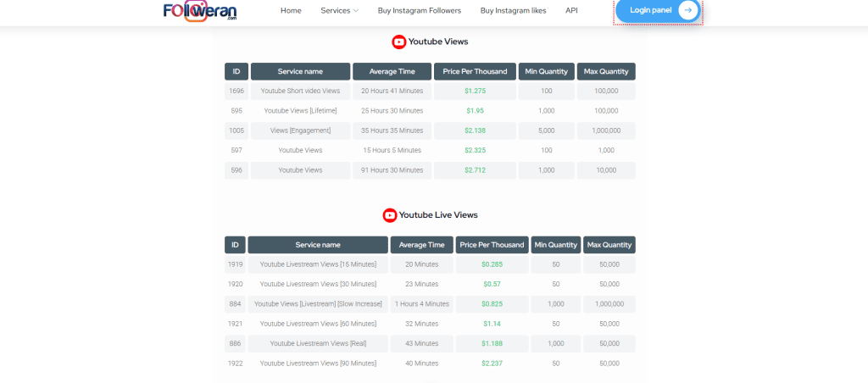Open Buy Instagram likes link

[x=513, y=10]
